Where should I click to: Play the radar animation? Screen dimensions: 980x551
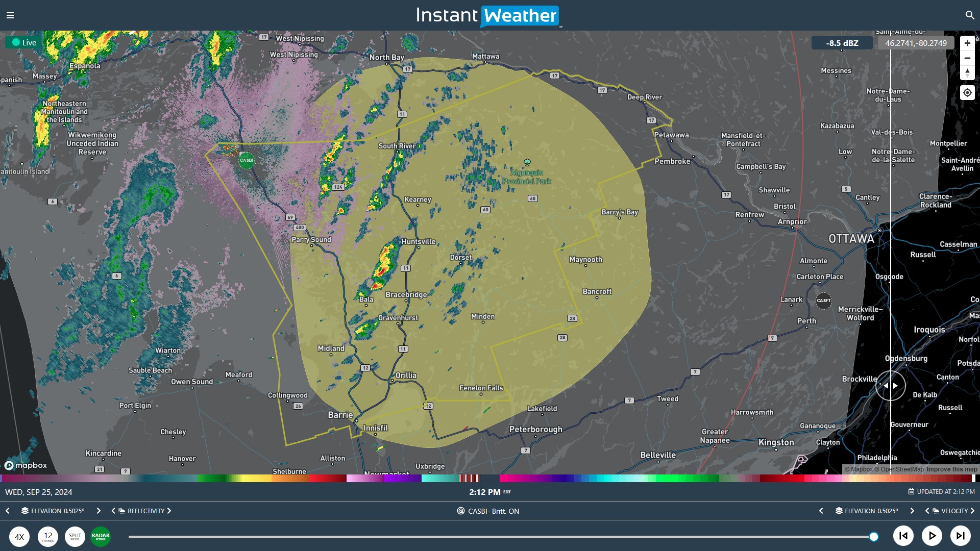932,536
